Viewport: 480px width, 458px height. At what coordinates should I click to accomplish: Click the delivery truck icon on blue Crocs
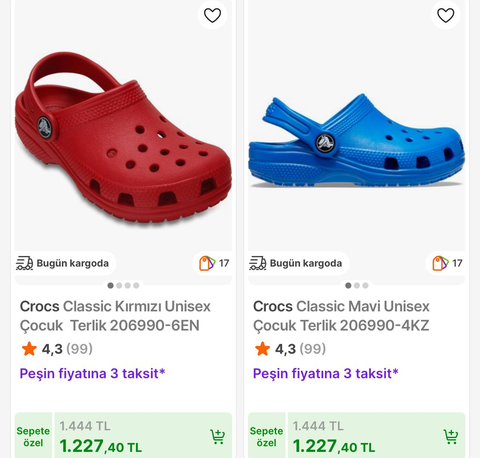pos(258,263)
